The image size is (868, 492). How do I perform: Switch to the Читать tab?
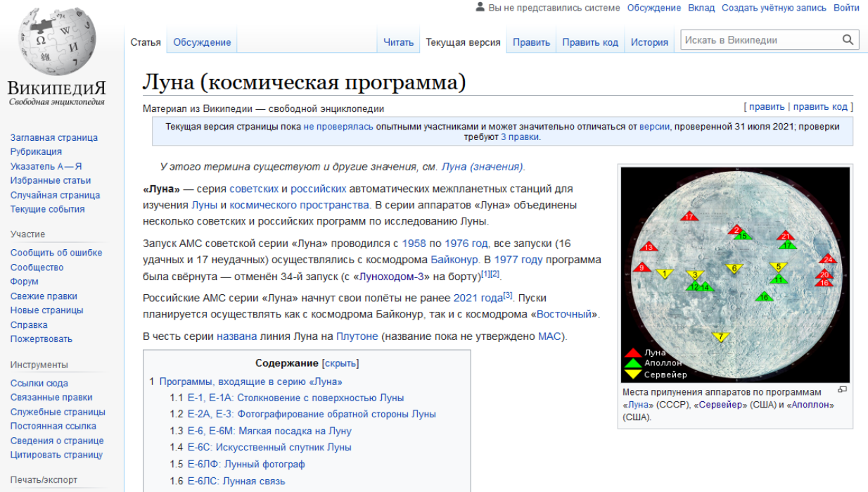[x=398, y=42]
